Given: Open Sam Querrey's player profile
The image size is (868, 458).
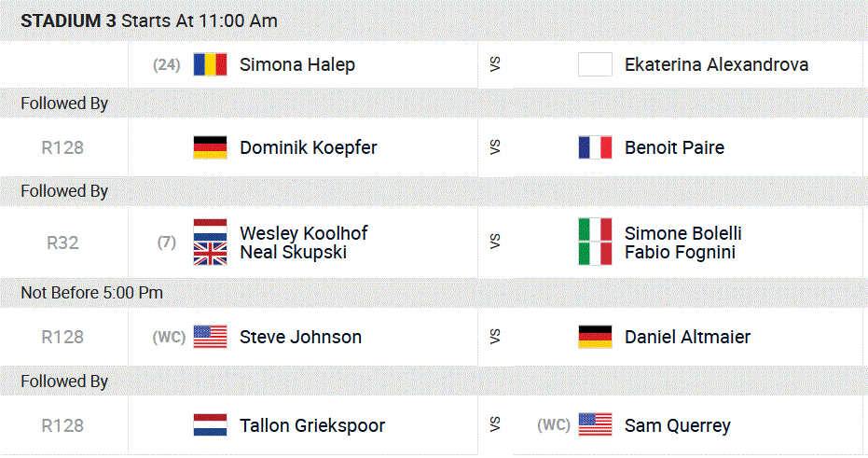Looking at the screenshot, I should (677, 425).
